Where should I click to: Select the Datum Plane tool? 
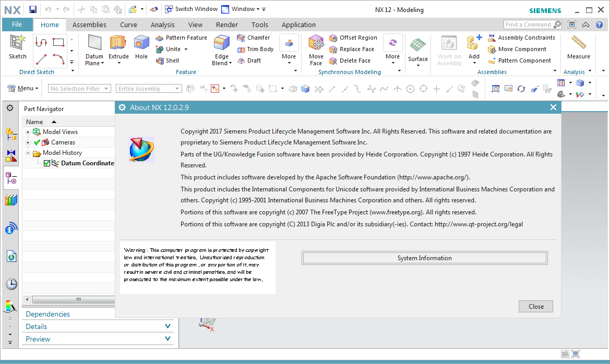(x=94, y=50)
